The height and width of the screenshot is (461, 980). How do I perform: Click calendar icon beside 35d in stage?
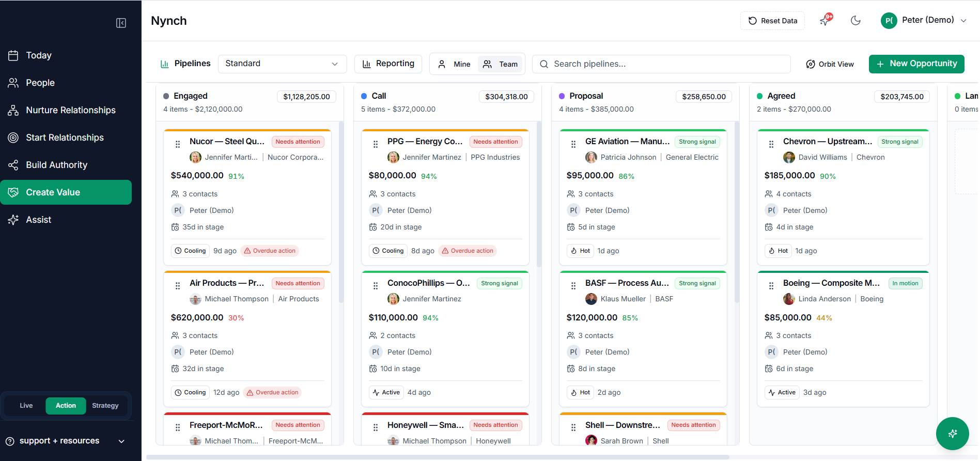pos(175,227)
